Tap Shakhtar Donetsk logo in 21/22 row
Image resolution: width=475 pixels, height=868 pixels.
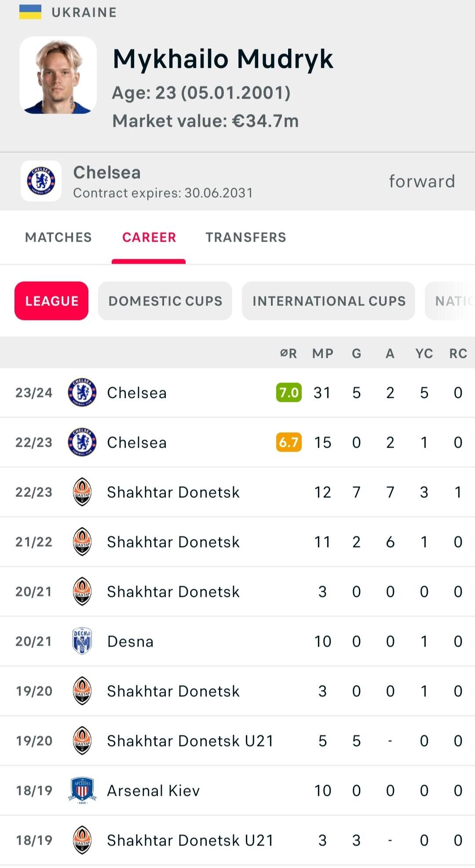pyautogui.click(x=82, y=541)
